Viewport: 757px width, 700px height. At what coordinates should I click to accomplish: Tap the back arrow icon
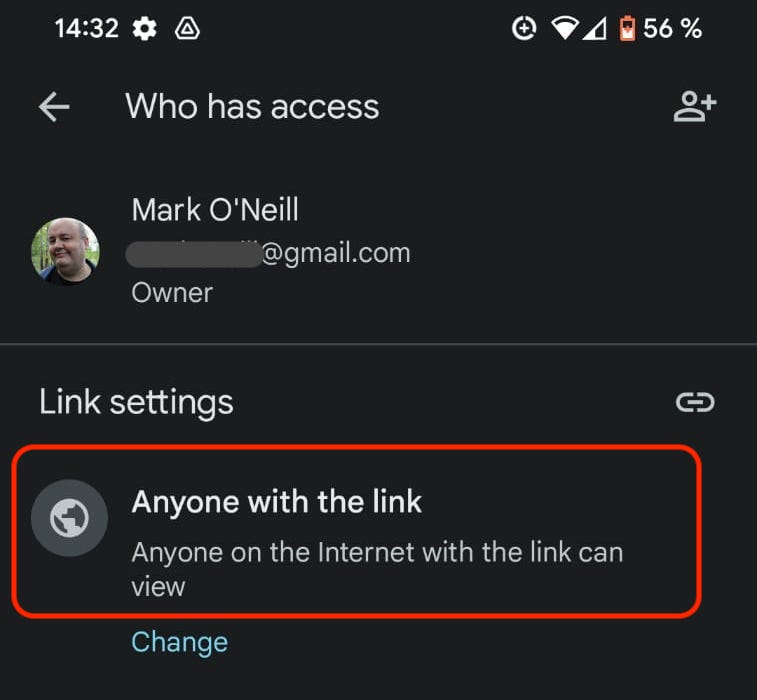click(54, 107)
